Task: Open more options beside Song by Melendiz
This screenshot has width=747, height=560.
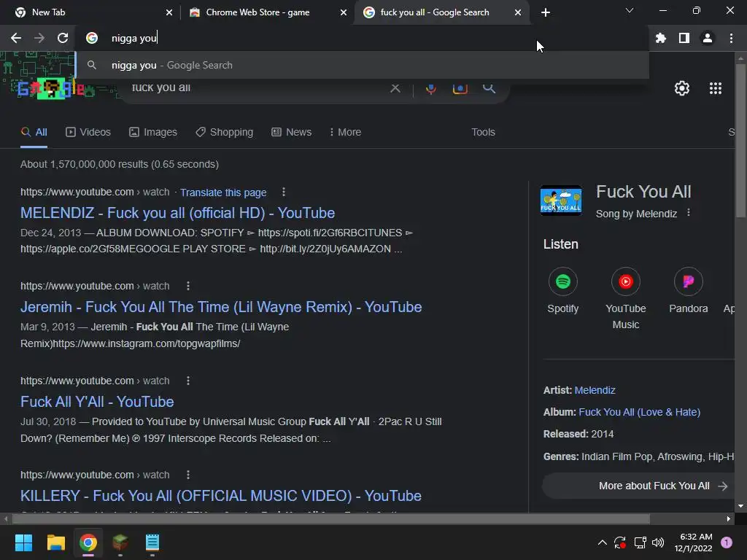Action: click(689, 213)
